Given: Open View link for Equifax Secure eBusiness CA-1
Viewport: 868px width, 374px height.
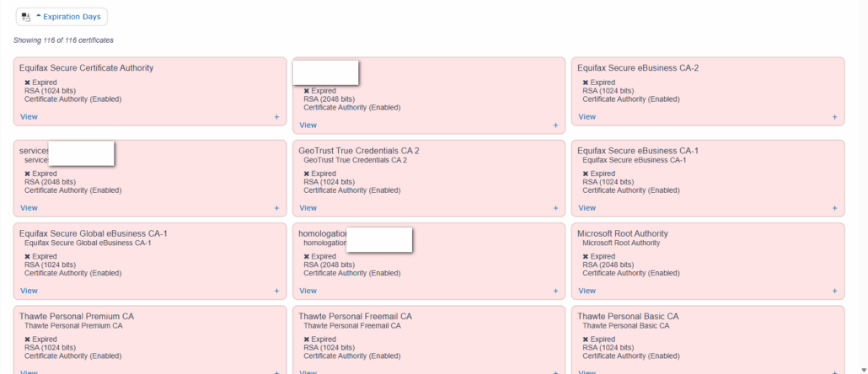Looking at the screenshot, I should [x=587, y=208].
